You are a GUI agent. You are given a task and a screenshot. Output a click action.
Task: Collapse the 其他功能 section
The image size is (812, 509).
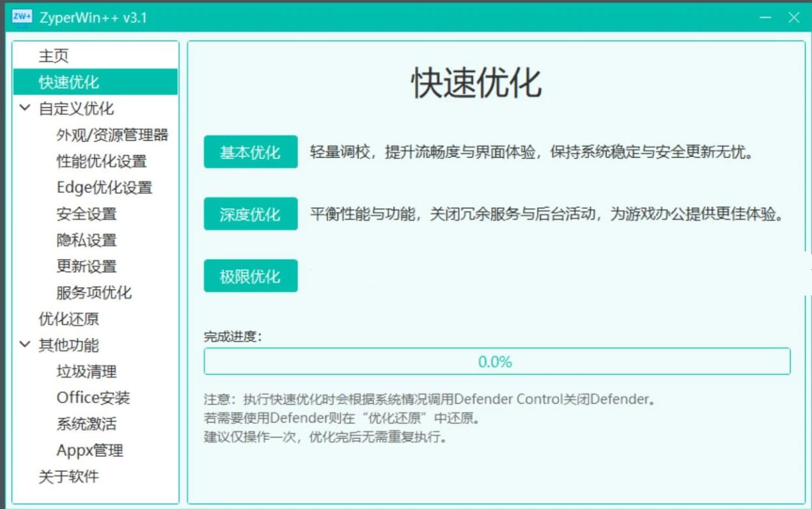pyautogui.click(x=25, y=346)
